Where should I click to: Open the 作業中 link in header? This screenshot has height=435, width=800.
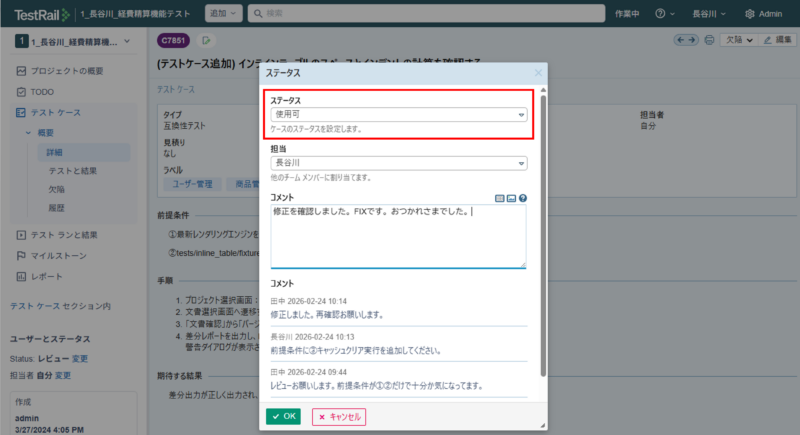click(x=627, y=14)
